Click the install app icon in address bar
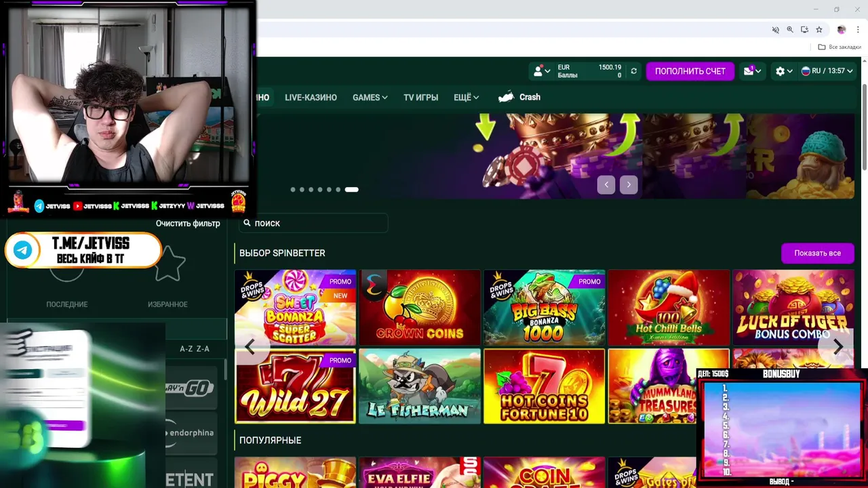The width and height of the screenshot is (868, 488). [x=804, y=30]
